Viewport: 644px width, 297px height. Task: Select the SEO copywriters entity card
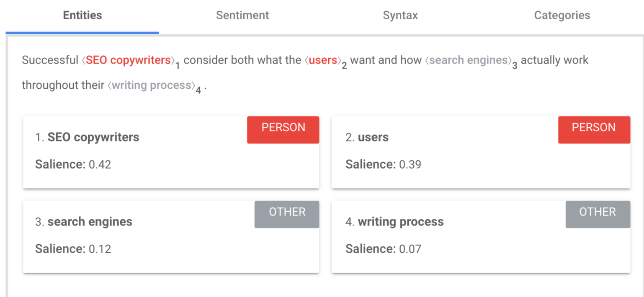click(x=171, y=152)
